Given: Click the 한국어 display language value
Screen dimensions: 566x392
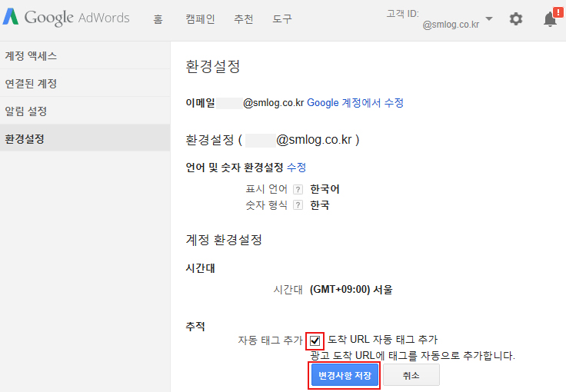Looking at the screenshot, I should point(325,189).
